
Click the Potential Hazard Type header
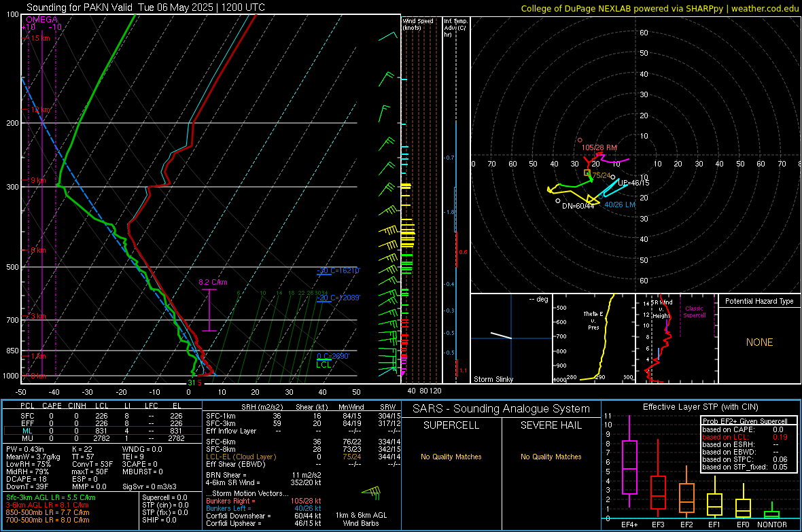759,301
